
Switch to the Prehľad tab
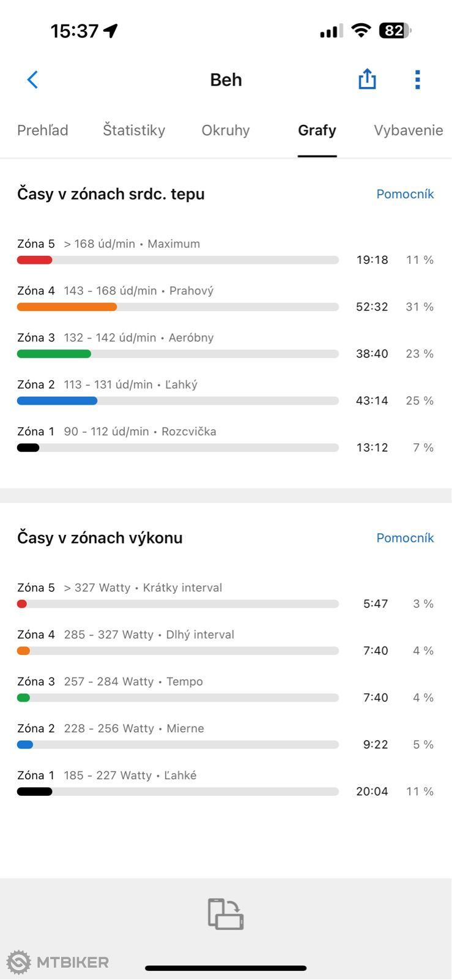coord(43,130)
